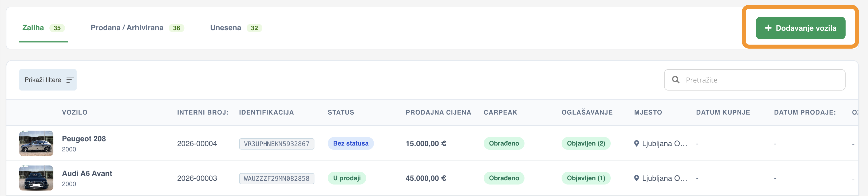The width and height of the screenshot is (868, 196).
Task: Click the U prodaji status badge
Action: coord(347,178)
